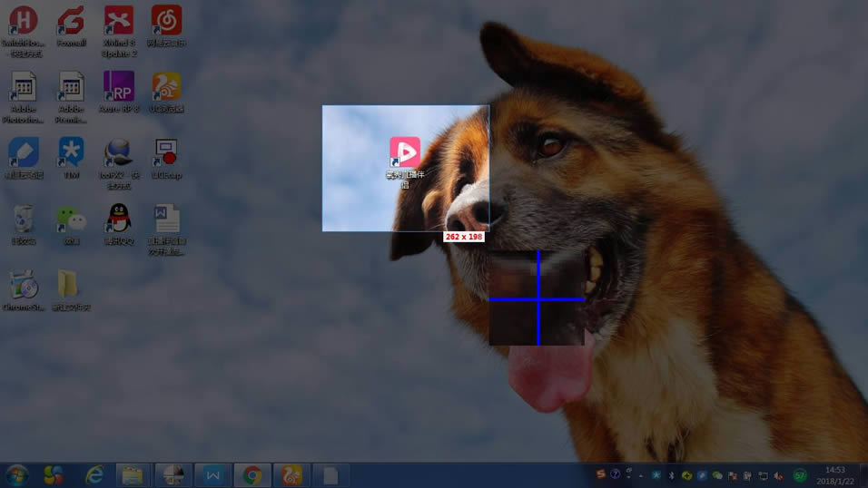
Task: Click the Sogou input method tray icon
Action: [x=600, y=474]
